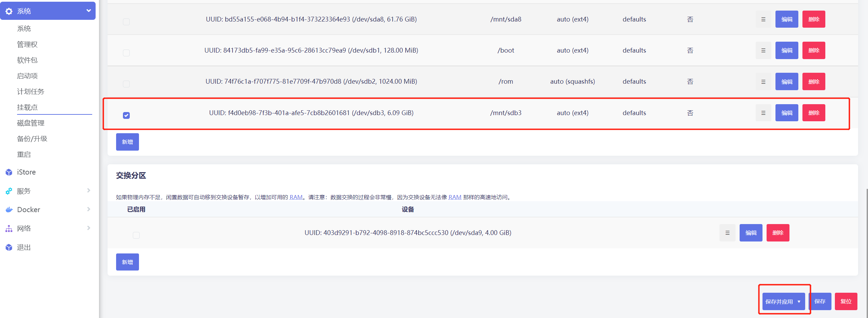868x318 pixels.
Task: Enable the /rom mount checkbox
Action: pyautogui.click(x=126, y=84)
